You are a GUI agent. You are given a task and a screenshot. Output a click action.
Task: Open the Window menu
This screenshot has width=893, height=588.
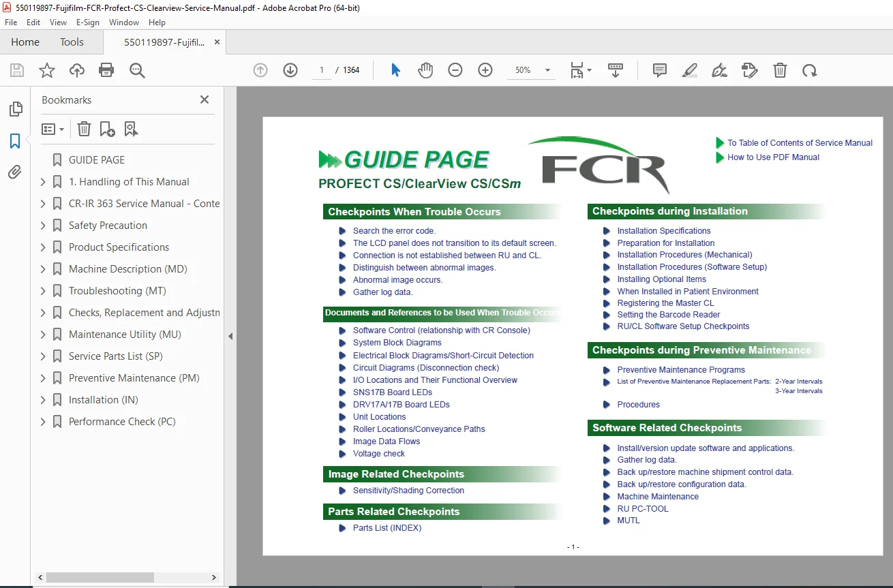click(x=124, y=22)
